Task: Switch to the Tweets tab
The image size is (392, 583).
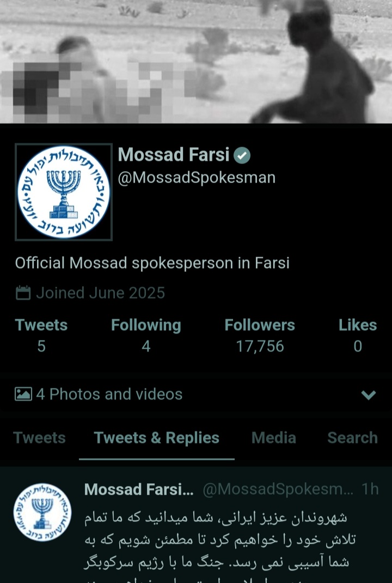Action: pos(39,438)
